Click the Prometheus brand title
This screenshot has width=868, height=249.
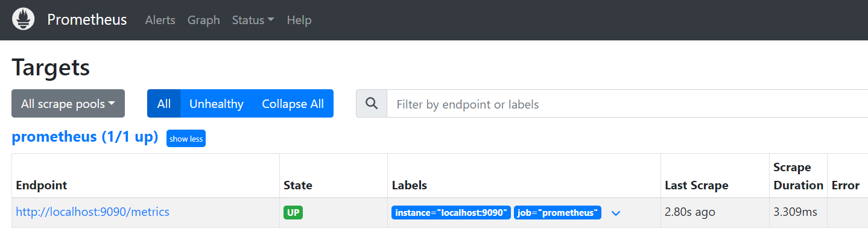click(87, 20)
